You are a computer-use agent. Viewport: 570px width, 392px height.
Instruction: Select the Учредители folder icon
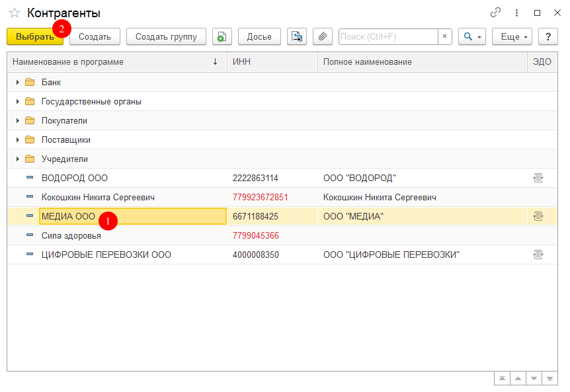tap(30, 159)
